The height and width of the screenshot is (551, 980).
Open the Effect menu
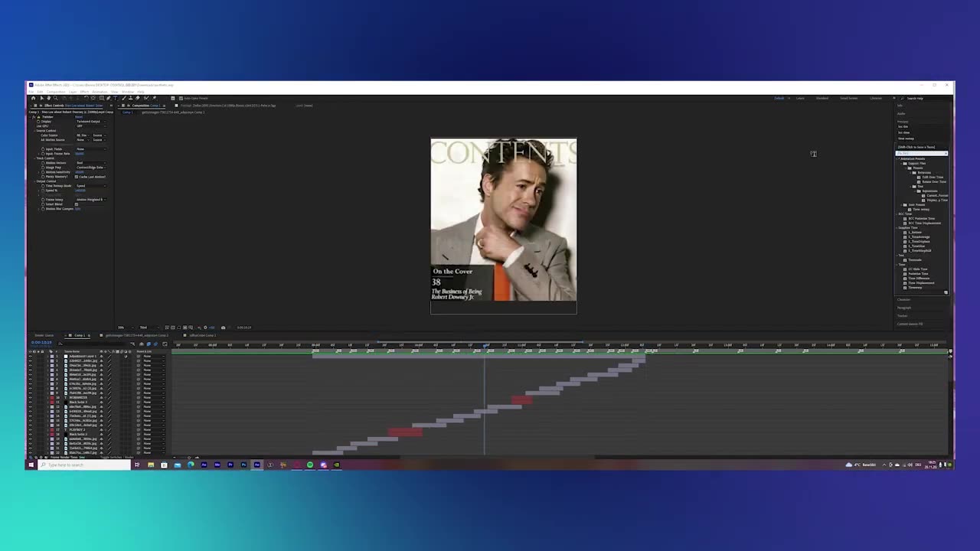coord(84,92)
